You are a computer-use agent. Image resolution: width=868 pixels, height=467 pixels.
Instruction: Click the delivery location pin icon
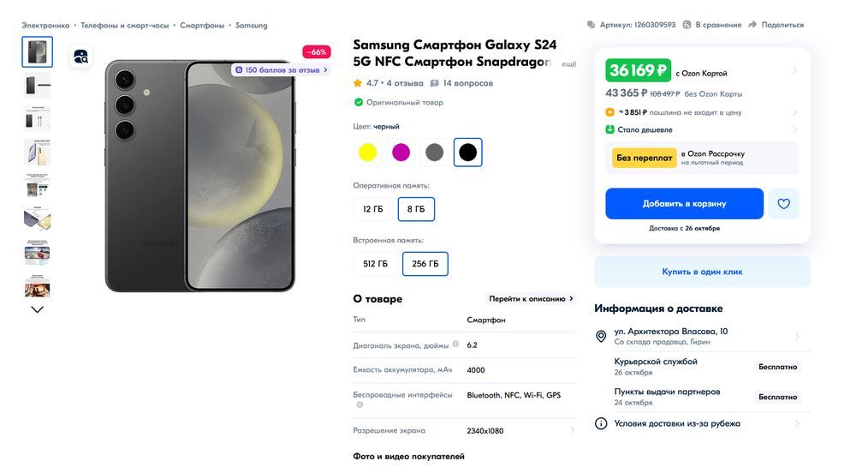tap(601, 336)
